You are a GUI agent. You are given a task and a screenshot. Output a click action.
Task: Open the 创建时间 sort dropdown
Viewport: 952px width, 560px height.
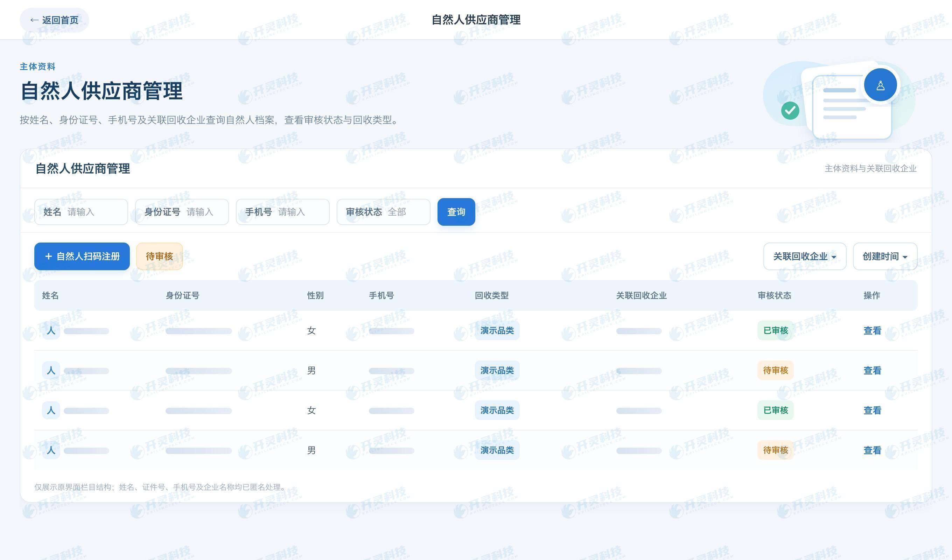click(885, 257)
